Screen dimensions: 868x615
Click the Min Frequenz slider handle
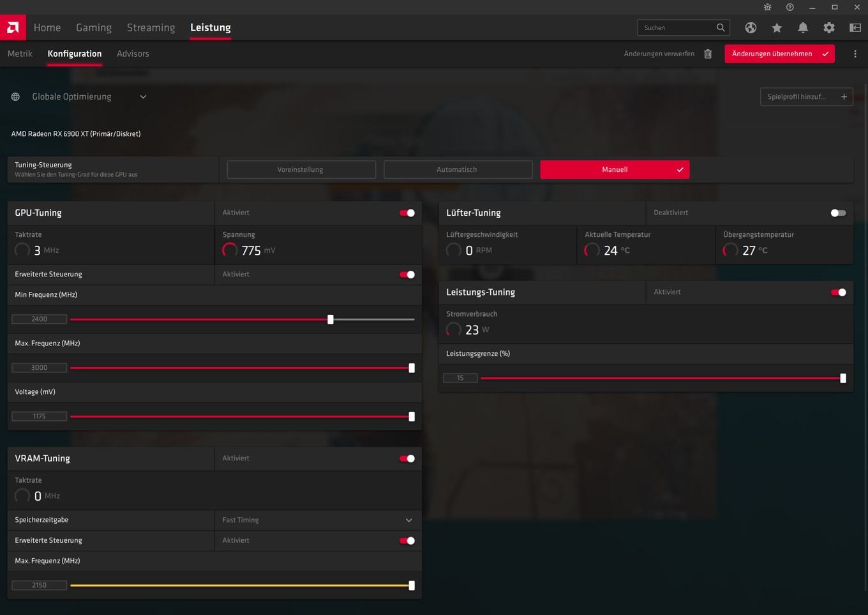point(331,319)
